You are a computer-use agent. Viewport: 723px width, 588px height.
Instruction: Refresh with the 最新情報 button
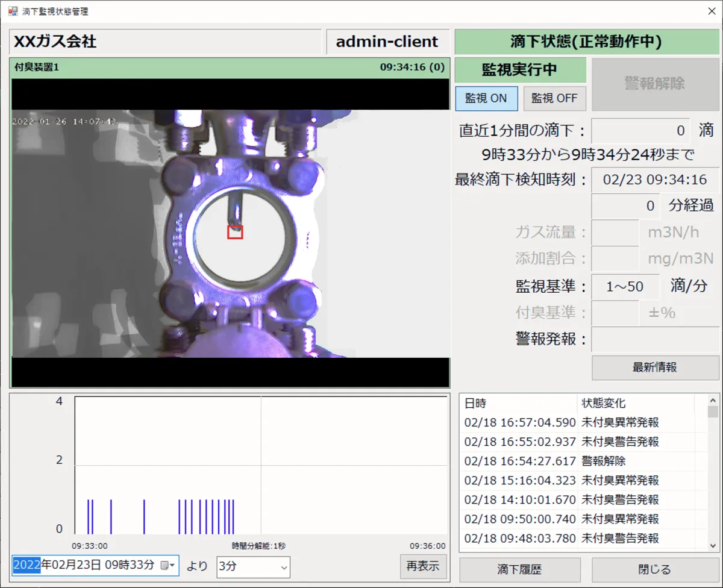655,367
